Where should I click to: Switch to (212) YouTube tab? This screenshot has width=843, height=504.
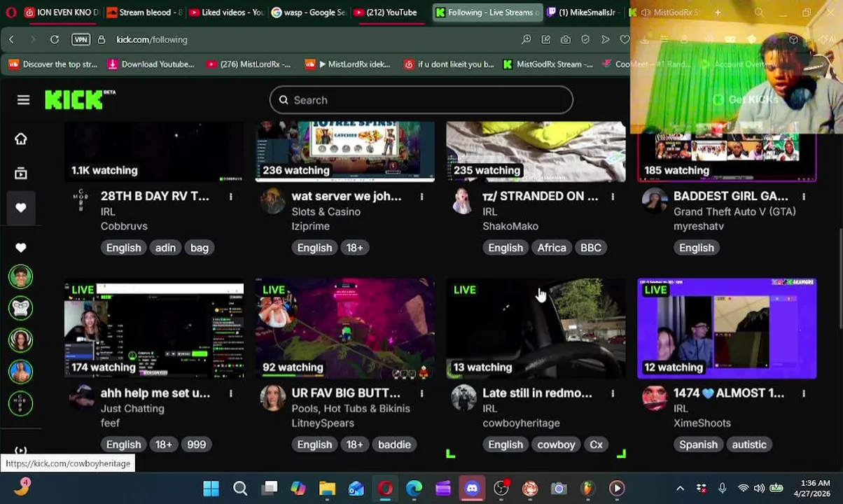point(391,12)
